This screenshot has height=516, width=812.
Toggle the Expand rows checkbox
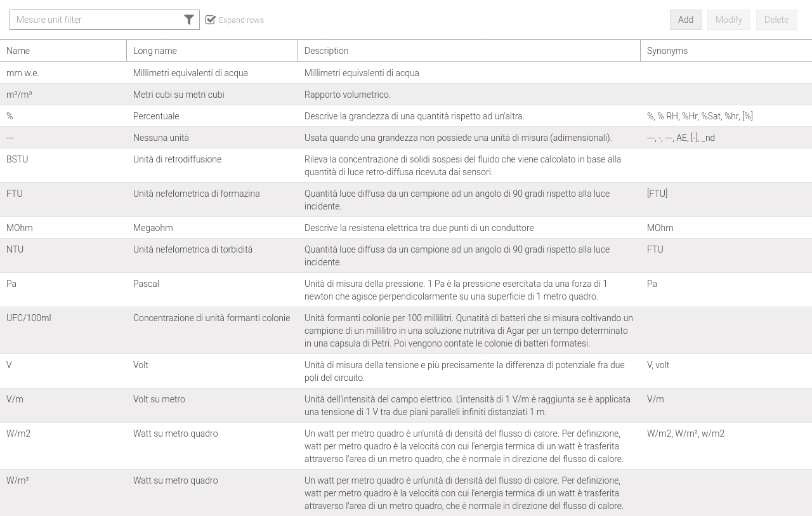(x=211, y=20)
